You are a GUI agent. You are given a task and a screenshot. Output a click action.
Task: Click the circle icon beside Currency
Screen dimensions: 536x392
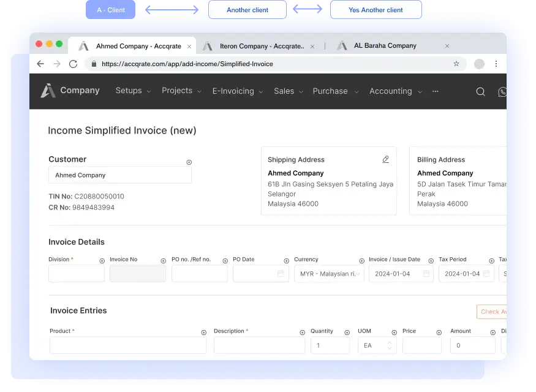click(361, 261)
